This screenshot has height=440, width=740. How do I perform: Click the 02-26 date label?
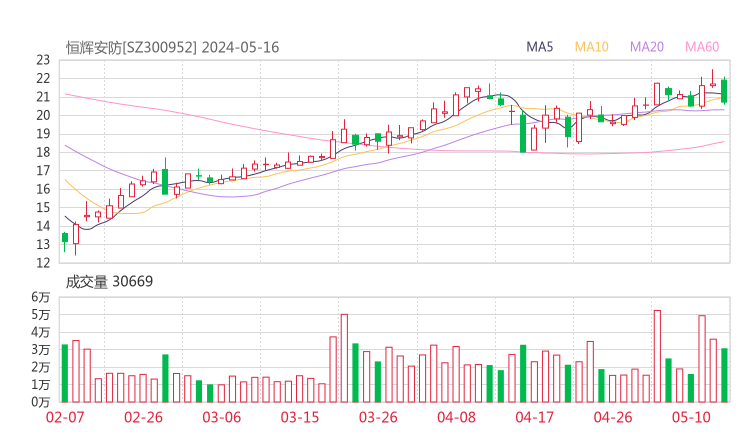(143, 417)
